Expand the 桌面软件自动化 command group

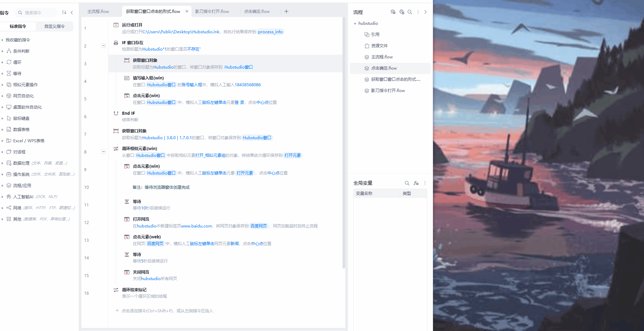click(x=2, y=107)
